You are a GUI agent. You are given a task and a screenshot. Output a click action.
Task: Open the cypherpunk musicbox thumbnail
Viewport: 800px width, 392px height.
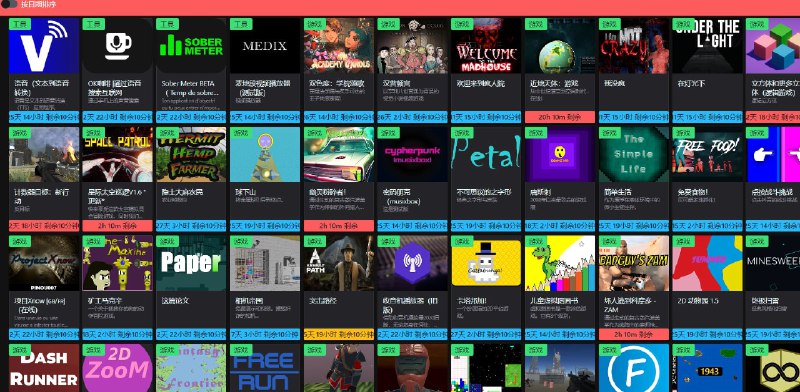[x=413, y=154]
